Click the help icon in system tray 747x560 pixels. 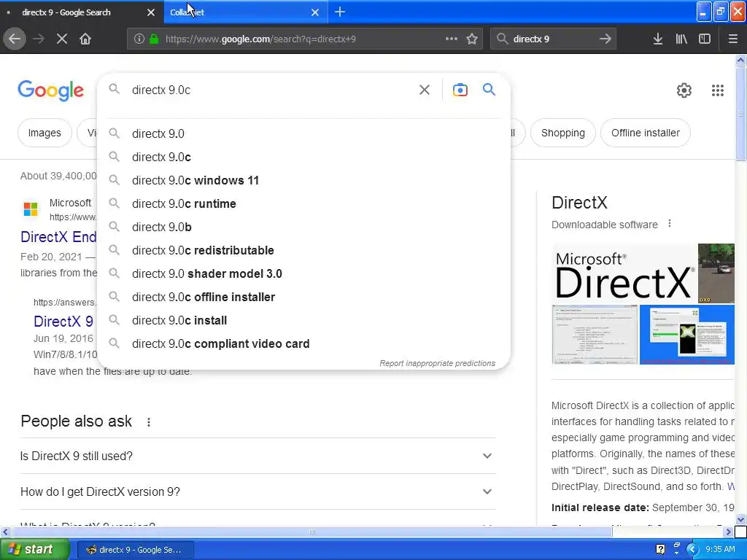click(x=660, y=549)
